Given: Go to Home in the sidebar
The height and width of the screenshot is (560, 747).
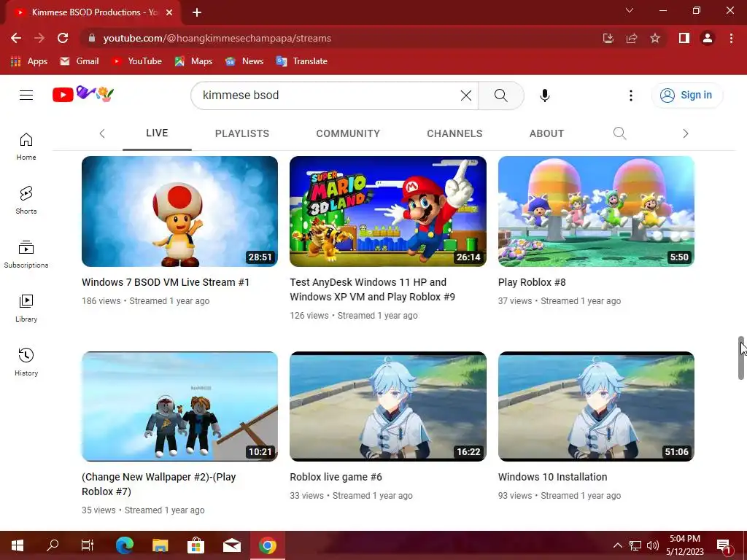Looking at the screenshot, I should tap(26, 146).
